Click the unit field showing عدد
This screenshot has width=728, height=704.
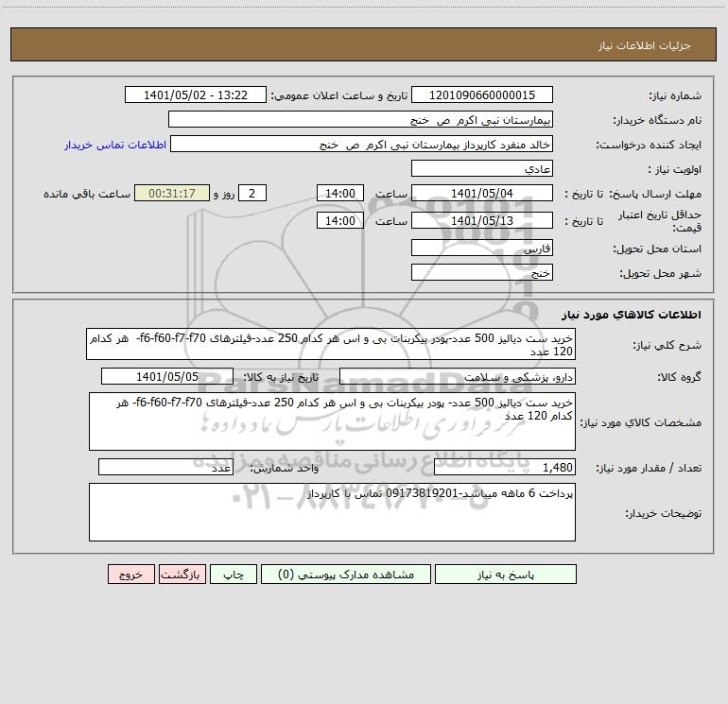click(x=165, y=467)
